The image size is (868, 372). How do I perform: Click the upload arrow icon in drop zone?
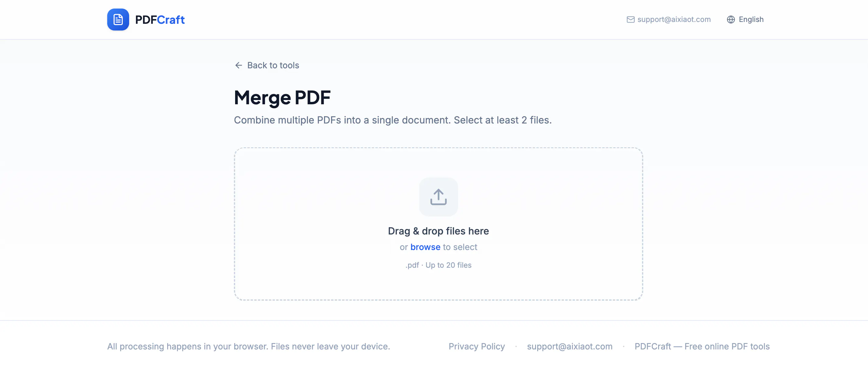(x=438, y=197)
